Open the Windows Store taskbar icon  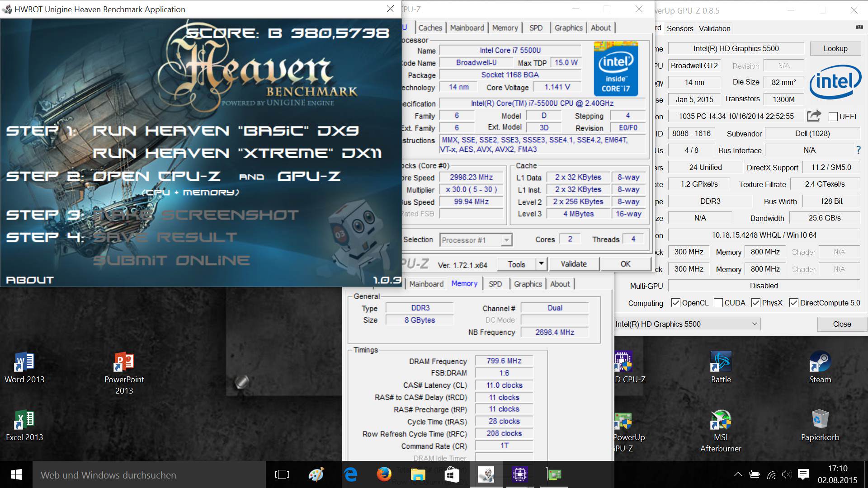pyautogui.click(x=452, y=474)
